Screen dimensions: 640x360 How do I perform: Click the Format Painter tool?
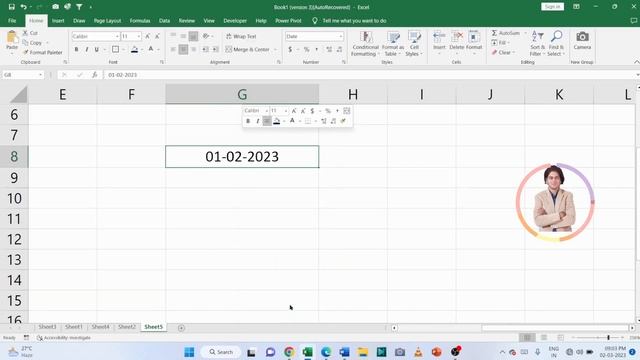[x=42, y=52]
